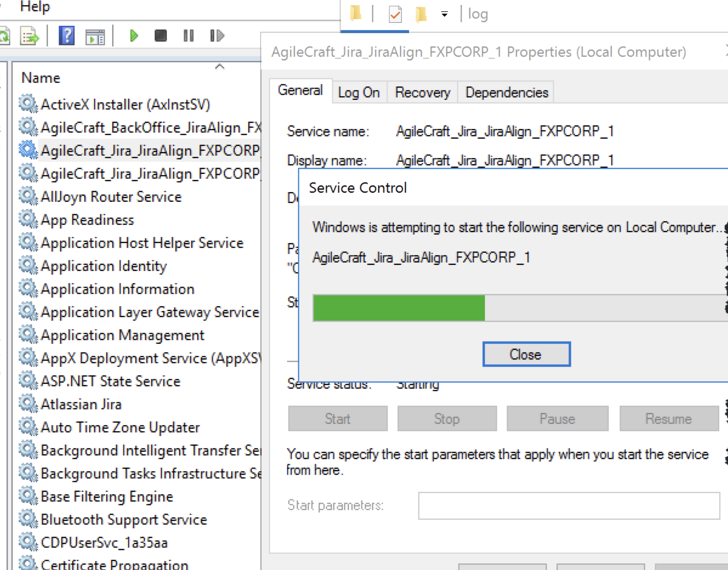The image size is (728, 570).
Task: Click the Service name value AgileCraft_Jira_JiraAlign_FXPCORP_1
Action: [x=505, y=131]
